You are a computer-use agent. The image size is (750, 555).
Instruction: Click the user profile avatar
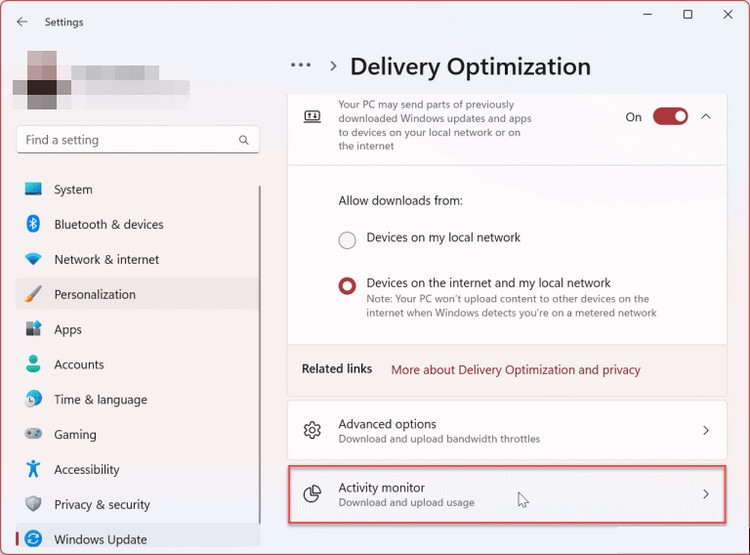tap(42, 80)
